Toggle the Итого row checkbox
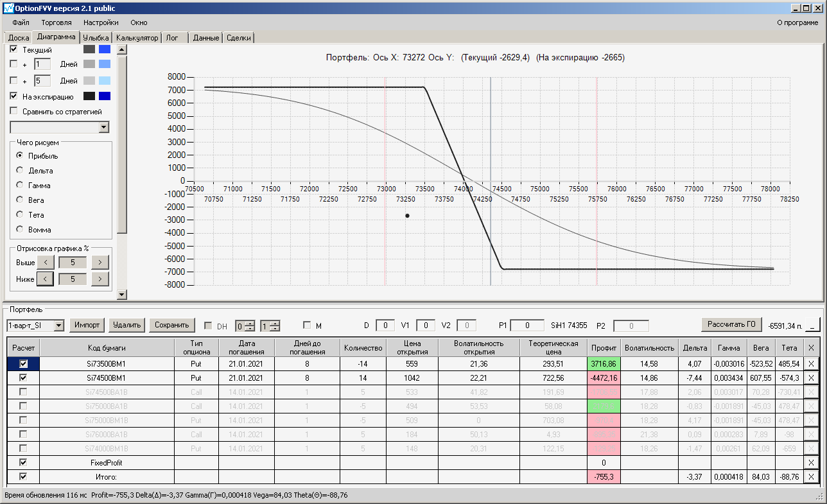 pos(24,476)
